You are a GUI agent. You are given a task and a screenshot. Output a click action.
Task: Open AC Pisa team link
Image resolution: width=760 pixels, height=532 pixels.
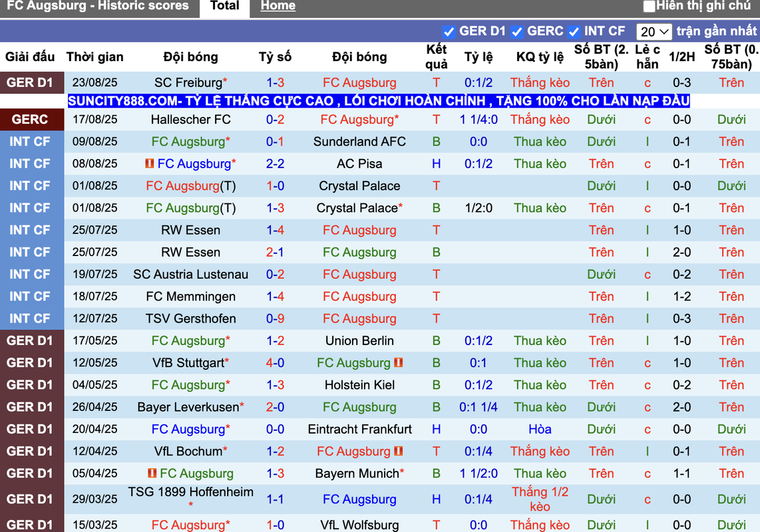[x=359, y=164]
